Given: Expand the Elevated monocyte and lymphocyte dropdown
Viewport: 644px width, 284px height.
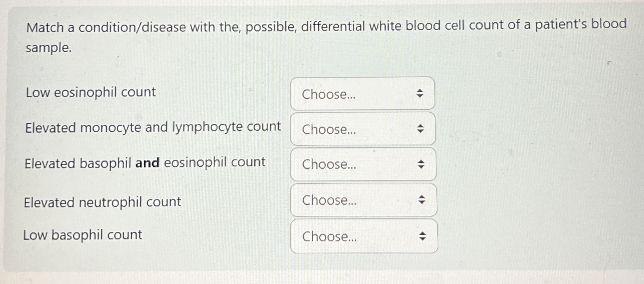Looking at the screenshot, I should pos(363,129).
